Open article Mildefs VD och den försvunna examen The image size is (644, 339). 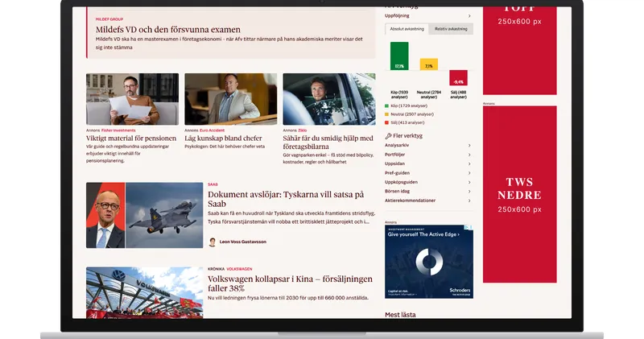tap(168, 30)
